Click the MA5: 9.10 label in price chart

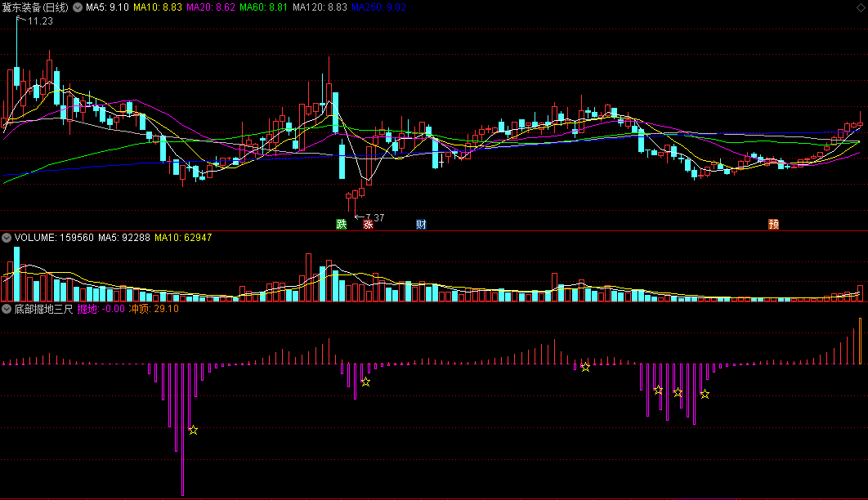107,7
